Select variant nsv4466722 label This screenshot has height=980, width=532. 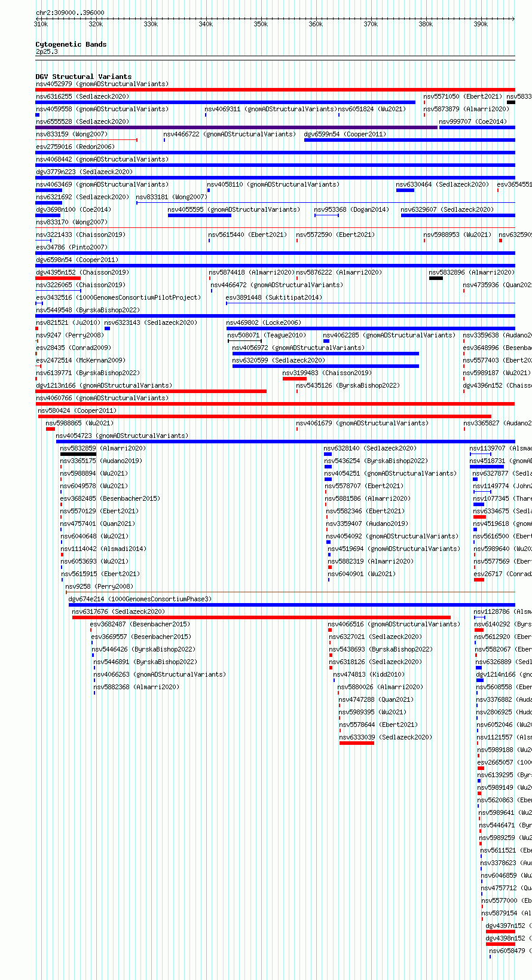pyautogui.click(x=230, y=134)
